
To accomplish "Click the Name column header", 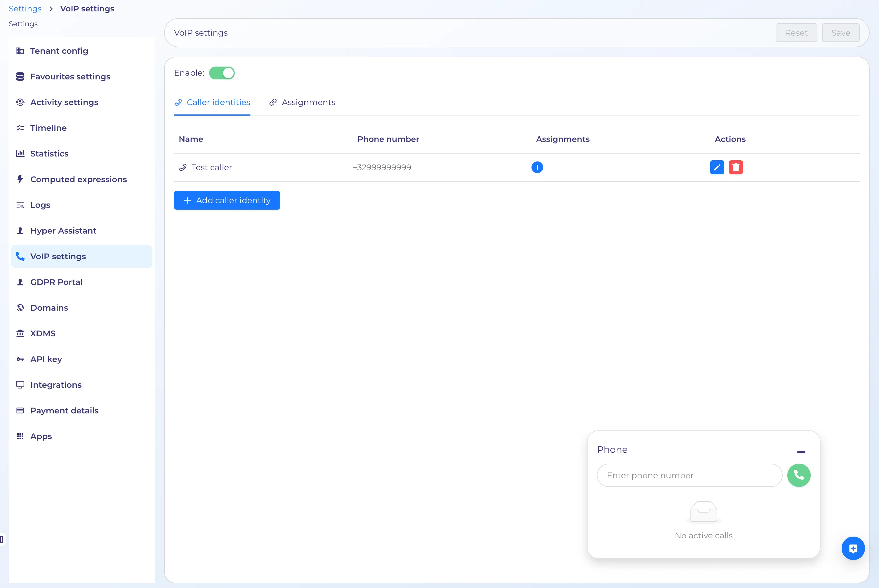I will (191, 139).
